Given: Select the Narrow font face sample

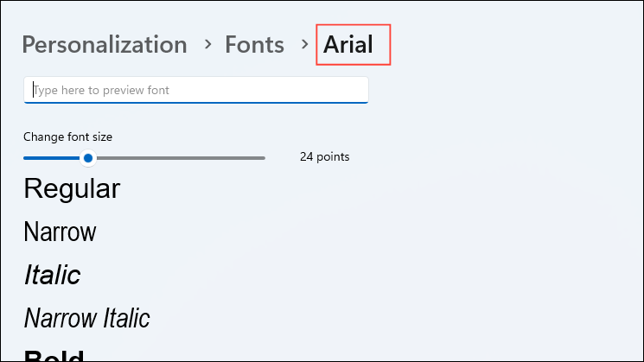Looking at the screenshot, I should pyautogui.click(x=60, y=232).
